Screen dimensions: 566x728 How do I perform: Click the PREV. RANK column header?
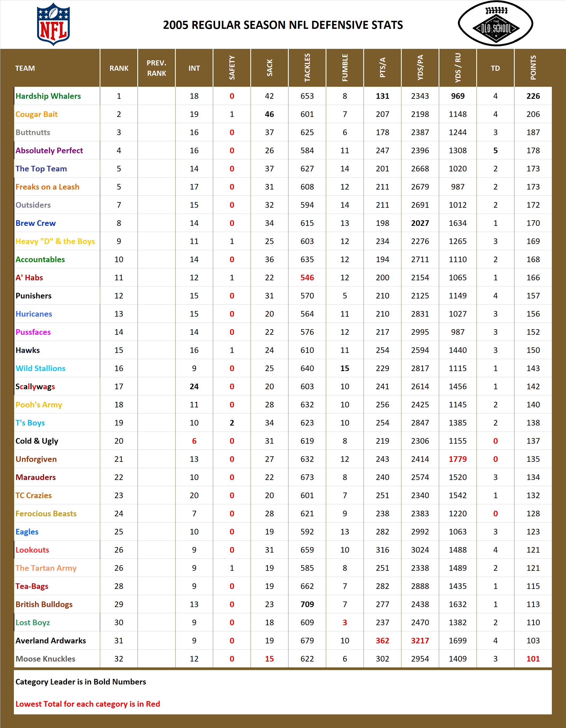tap(157, 68)
